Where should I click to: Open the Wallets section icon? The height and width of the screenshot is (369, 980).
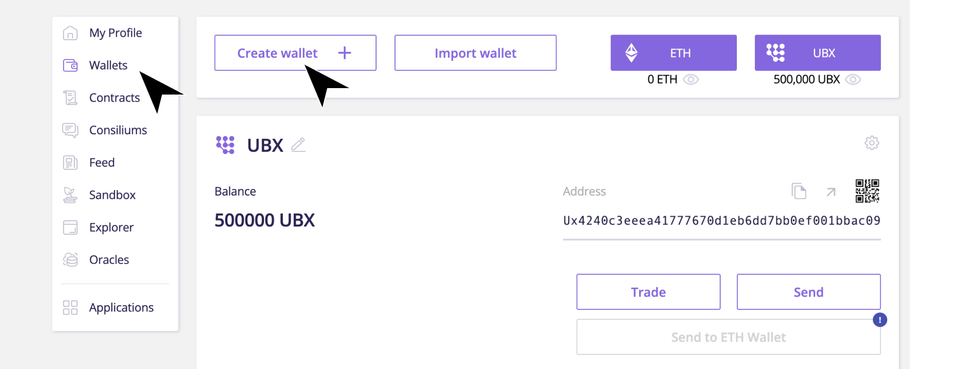(x=69, y=65)
